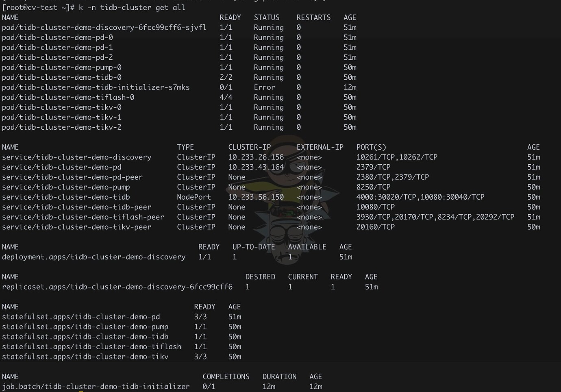This screenshot has width=561, height=392.
Task: Click the deployment.apps/tidb-cluster-demo-discovery line
Action: pyautogui.click(x=93, y=257)
